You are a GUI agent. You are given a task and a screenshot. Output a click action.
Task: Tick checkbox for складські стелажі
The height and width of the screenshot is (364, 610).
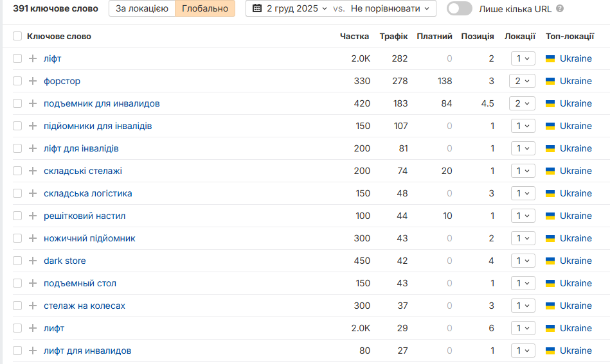[x=17, y=171]
